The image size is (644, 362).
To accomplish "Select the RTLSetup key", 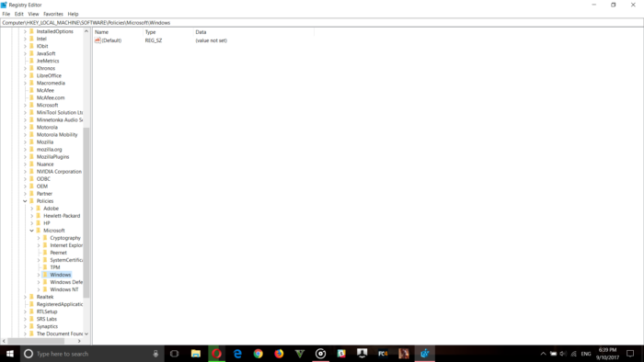I will click(47, 311).
